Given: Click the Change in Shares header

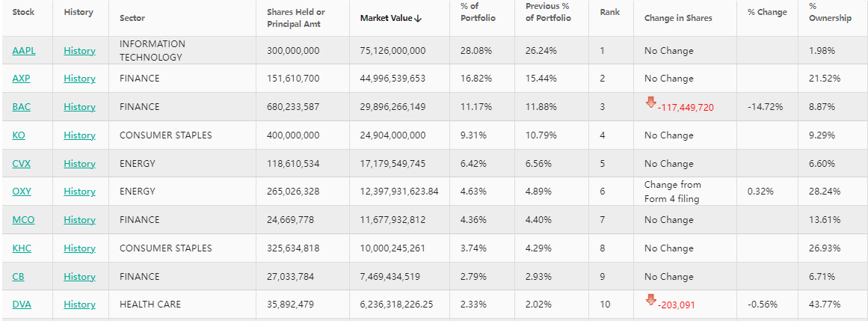Looking at the screenshot, I should (678, 18).
